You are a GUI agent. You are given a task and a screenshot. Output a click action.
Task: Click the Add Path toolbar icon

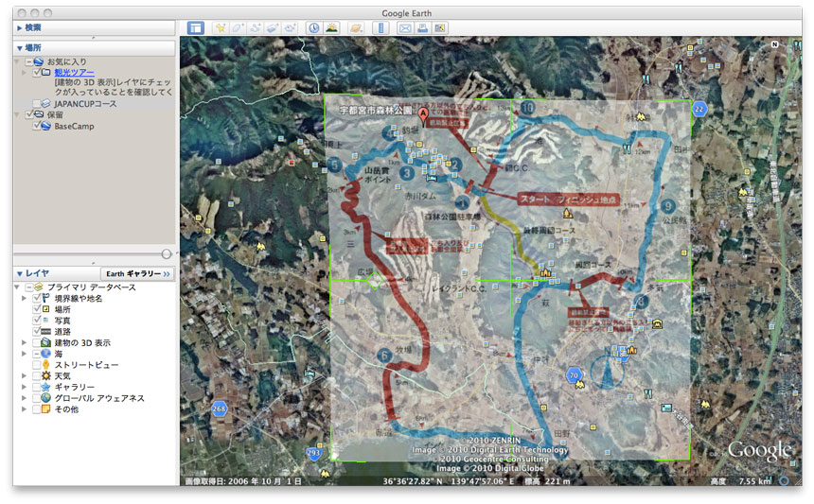pyautogui.click(x=255, y=28)
